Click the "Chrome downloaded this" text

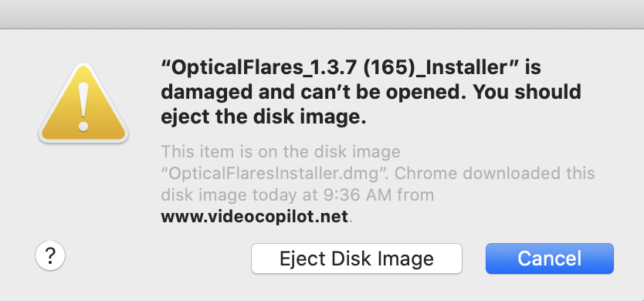pos(495,174)
